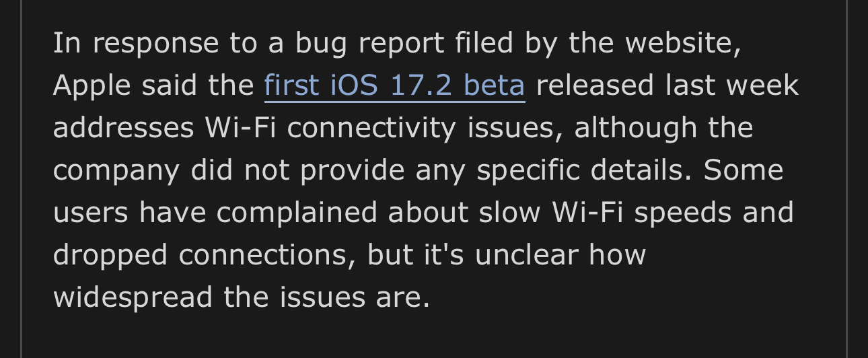Image resolution: width=868 pixels, height=358 pixels.
Task: Click the blockquote's left vertical border line
Action: point(22,179)
